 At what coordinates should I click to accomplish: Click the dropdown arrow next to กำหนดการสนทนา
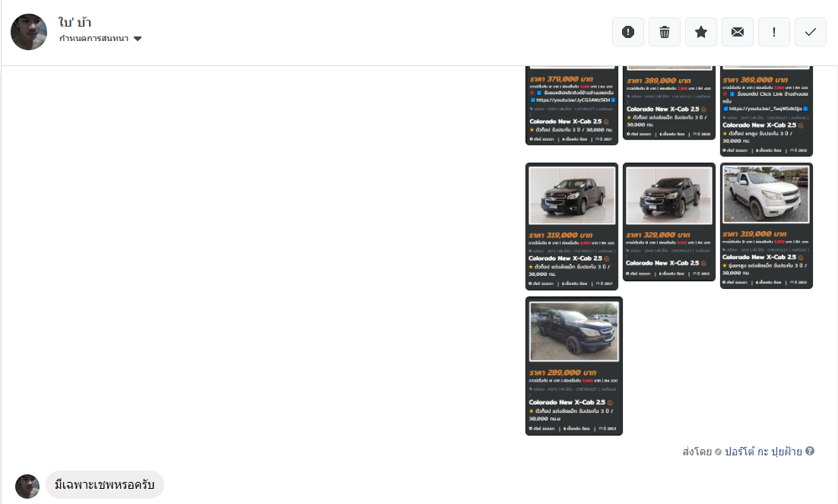pos(138,39)
